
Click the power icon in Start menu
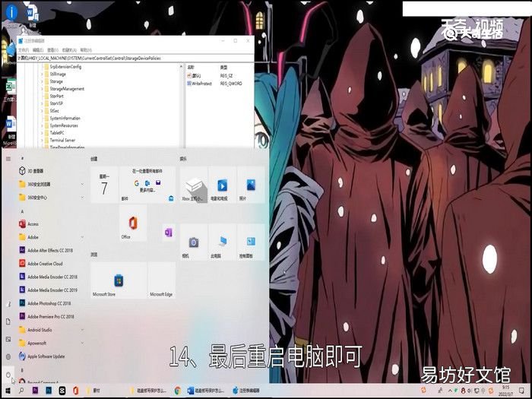(x=8, y=375)
